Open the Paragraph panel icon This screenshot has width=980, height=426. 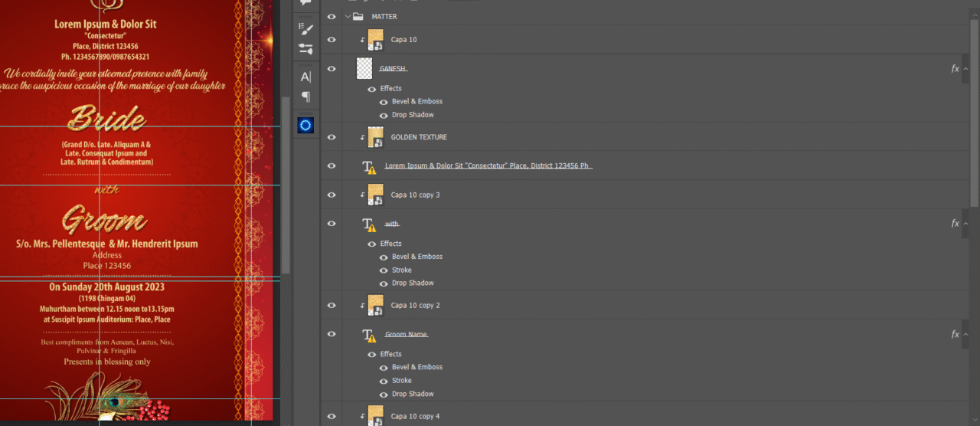point(305,97)
